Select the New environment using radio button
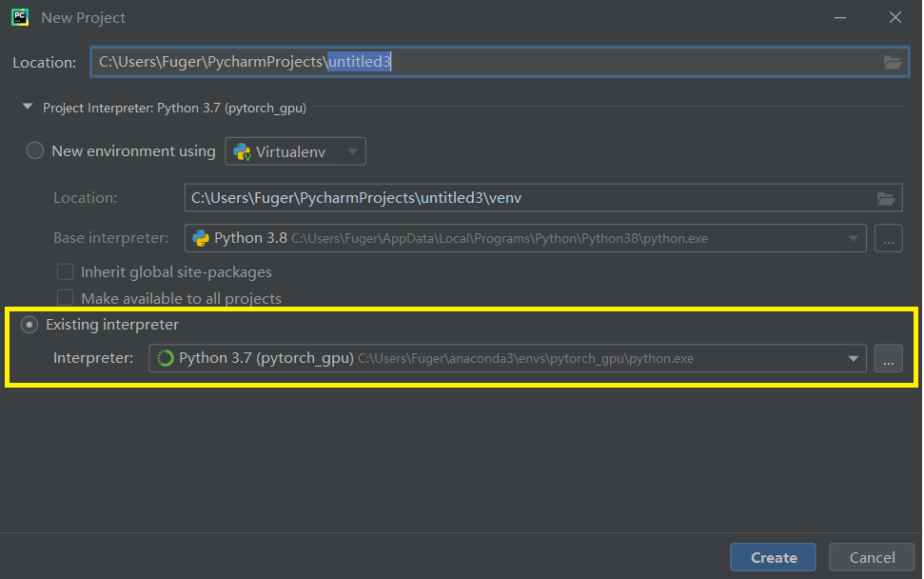The image size is (924, 579). tap(35, 151)
